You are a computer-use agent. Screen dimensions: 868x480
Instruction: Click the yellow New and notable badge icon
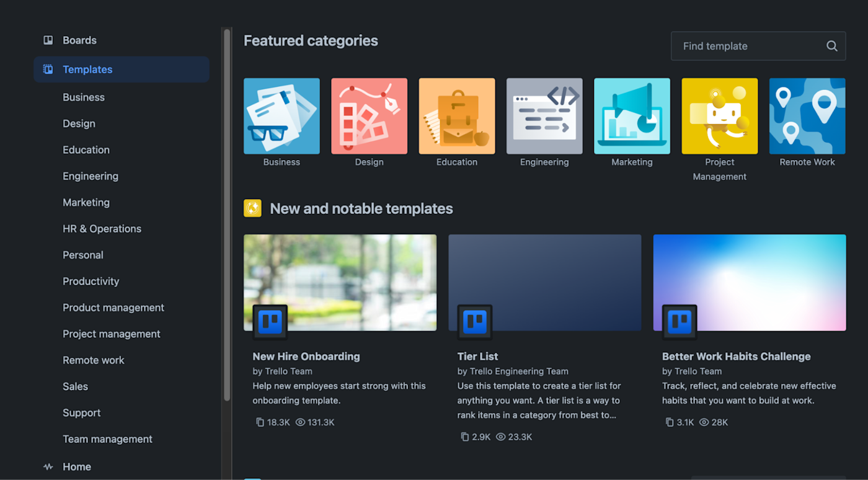[252, 208]
